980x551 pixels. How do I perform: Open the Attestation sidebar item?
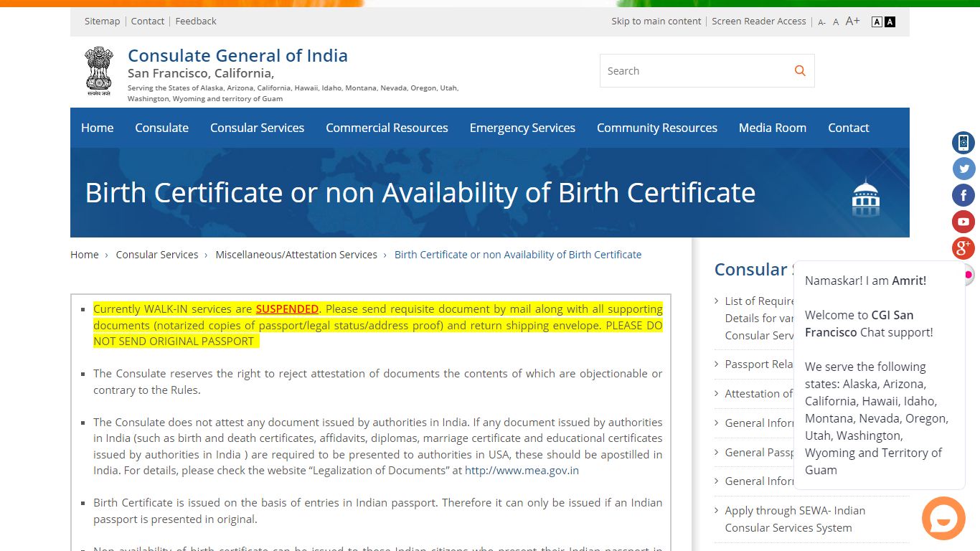pos(759,393)
